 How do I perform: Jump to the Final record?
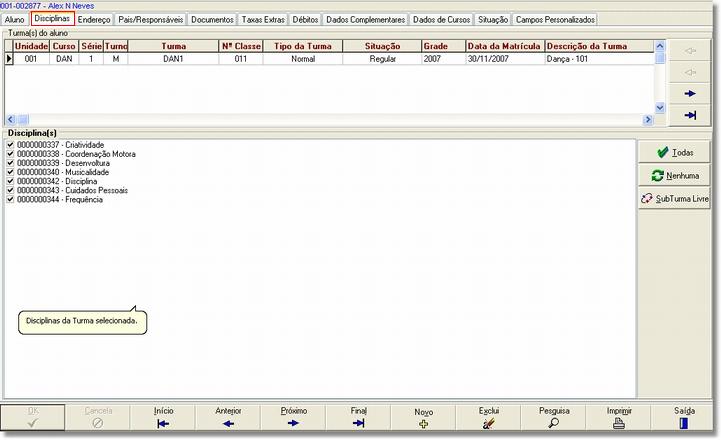(x=358, y=417)
